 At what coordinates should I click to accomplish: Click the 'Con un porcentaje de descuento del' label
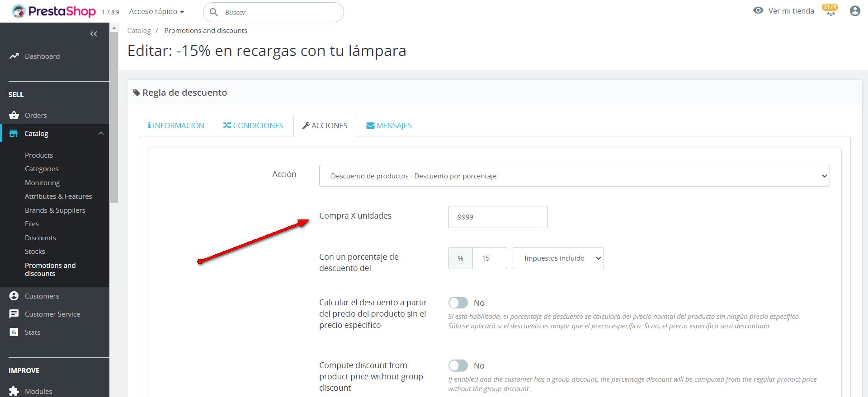tap(359, 262)
